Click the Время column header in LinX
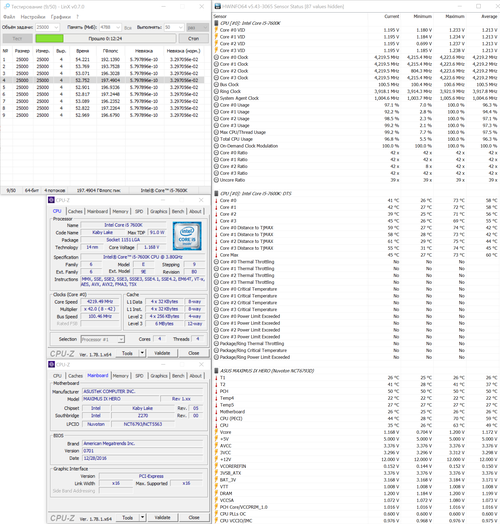Image resolution: width=500 pixels, height=524 pixels. pos(83,51)
